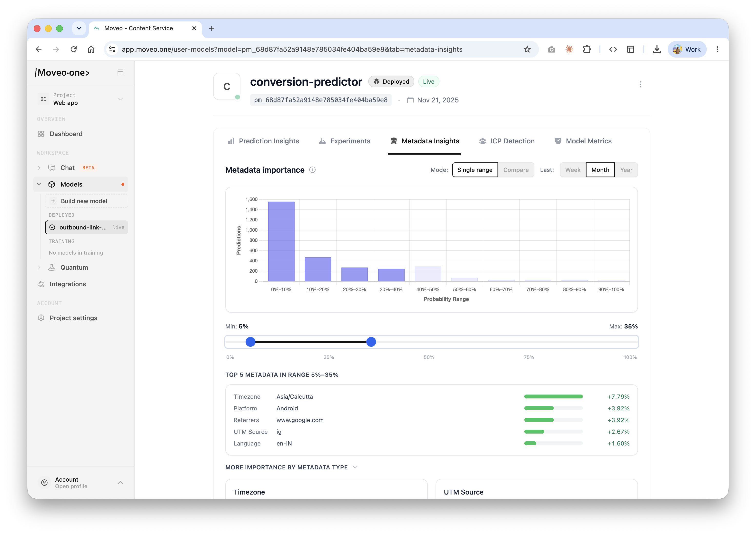Click the Deployed status badge

point(391,82)
